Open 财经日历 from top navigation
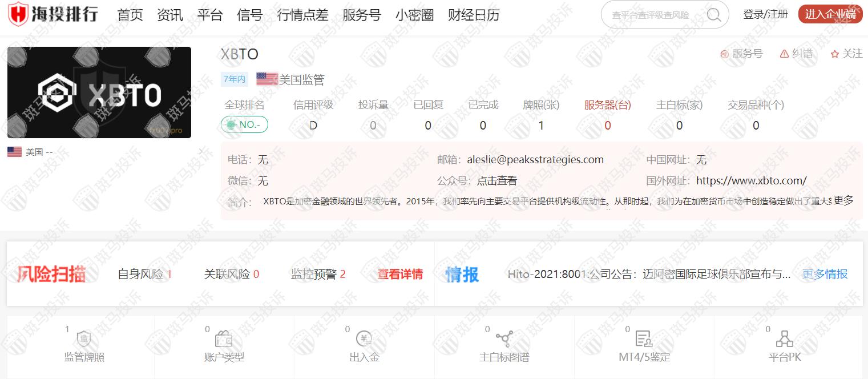The height and width of the screenshot is (379, 868). [x=474, y=15]
